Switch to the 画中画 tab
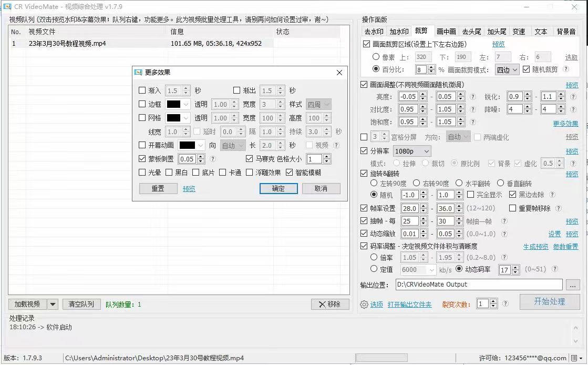 tap(446, 32)
